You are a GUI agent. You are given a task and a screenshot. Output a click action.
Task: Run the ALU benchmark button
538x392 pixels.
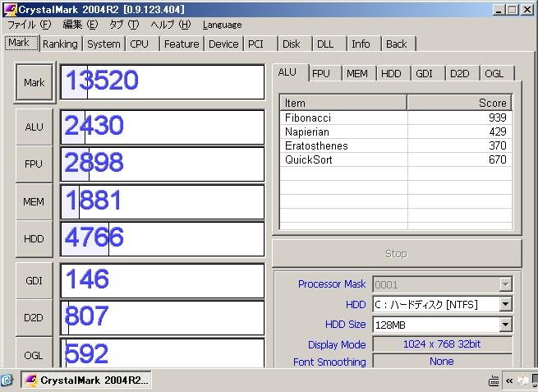pos(34,127)
